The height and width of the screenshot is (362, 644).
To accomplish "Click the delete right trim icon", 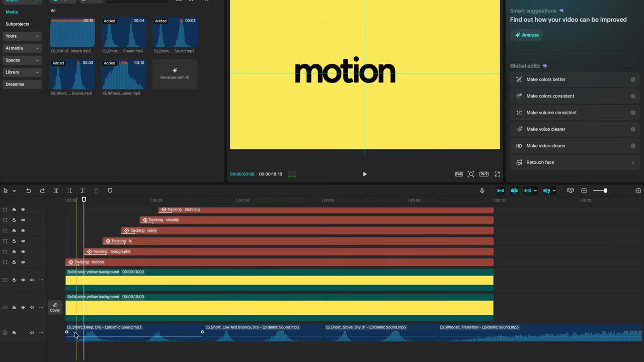I will pos(83,191).
